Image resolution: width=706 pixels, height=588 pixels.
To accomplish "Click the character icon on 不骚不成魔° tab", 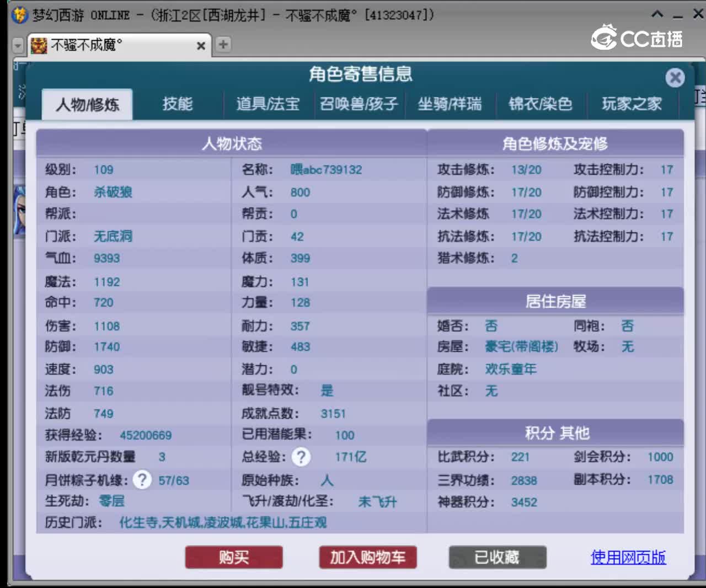I will pyautogui.click(x=39, y=45).
